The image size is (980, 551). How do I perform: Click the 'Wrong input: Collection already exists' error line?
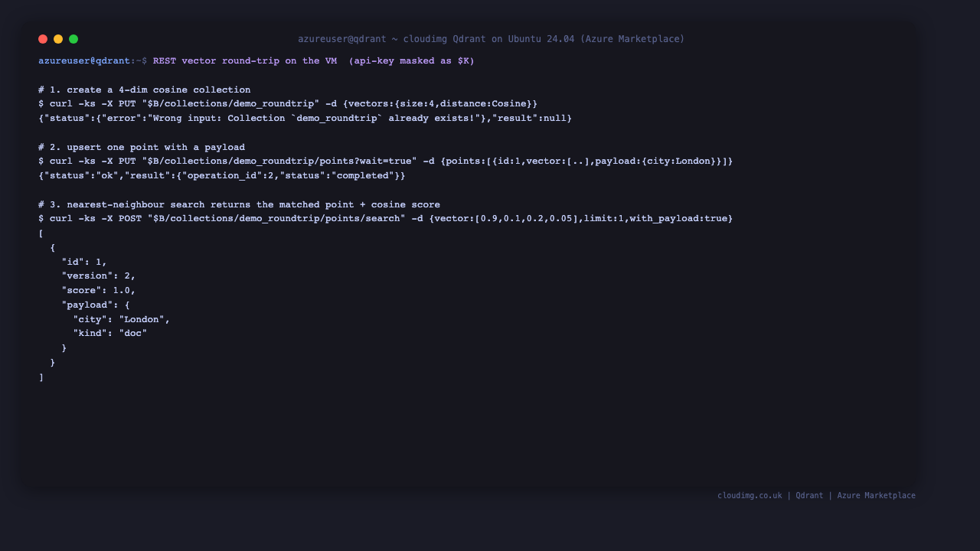[x=305, y=118]
